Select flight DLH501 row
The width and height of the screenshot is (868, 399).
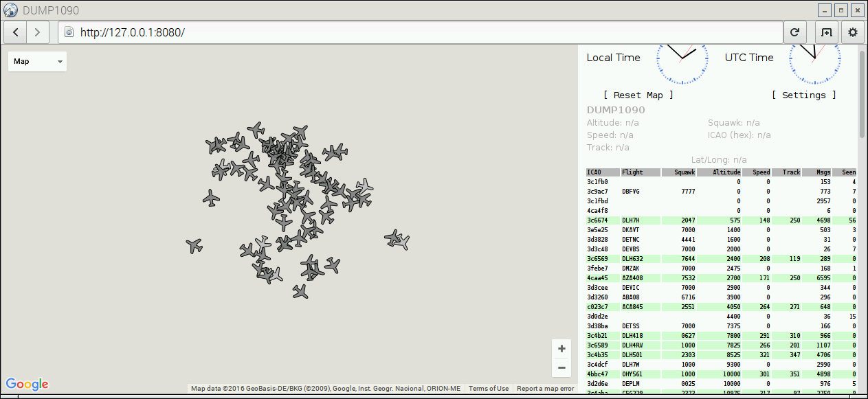pyautogui.click(x=721, y=355)
